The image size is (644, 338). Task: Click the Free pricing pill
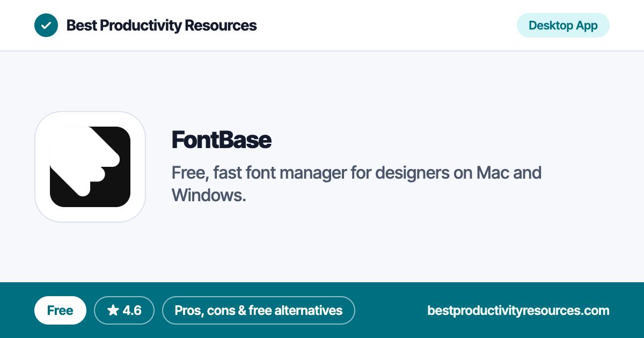coord(60,310)
